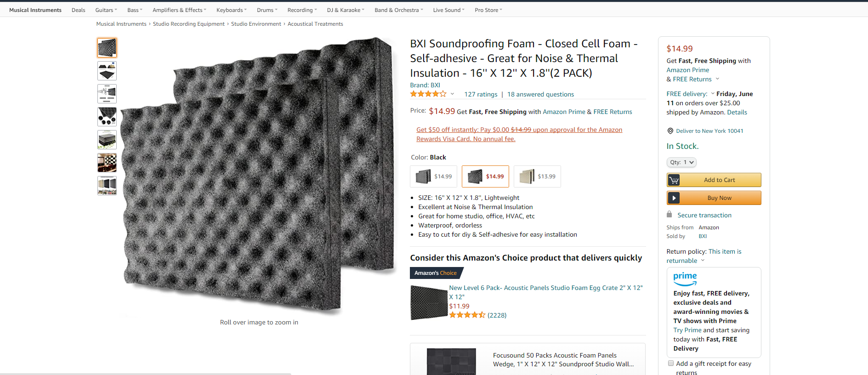This screenshot has height=375, width=868.
Task: Open the Qty quantity dropdown
Action: pyautogui.click(x=681, y=162)
